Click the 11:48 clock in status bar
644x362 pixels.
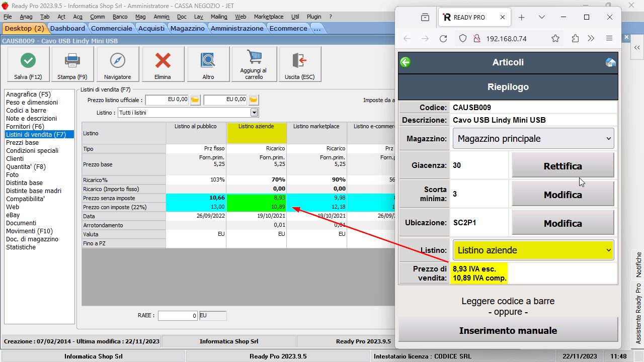[x=618, y=356]
